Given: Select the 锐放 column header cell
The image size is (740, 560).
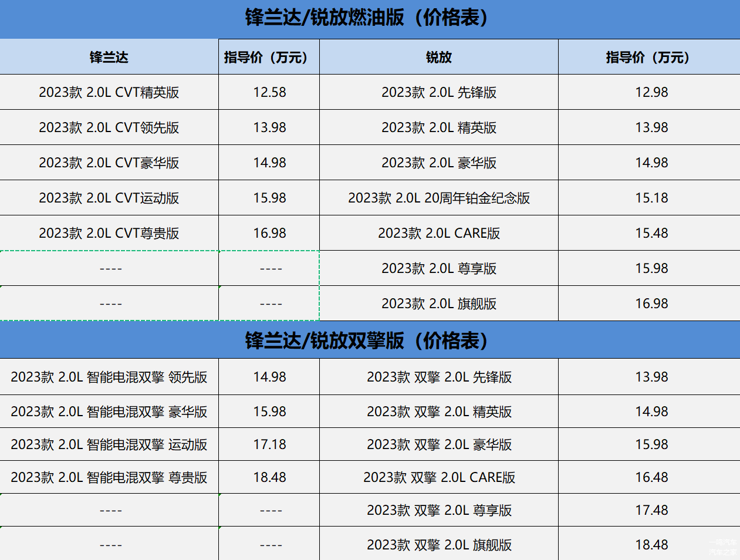Looking at the screenshot, I should pyautogui.click(x=439, y=58).
